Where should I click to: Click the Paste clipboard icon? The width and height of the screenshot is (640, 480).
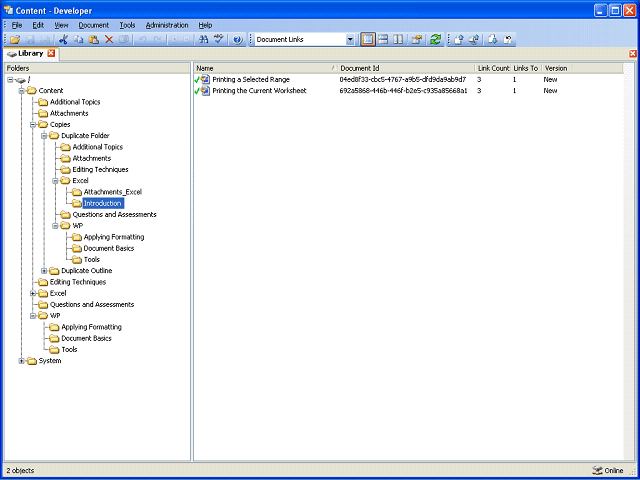pyautogui.click(x=94, y=40)
